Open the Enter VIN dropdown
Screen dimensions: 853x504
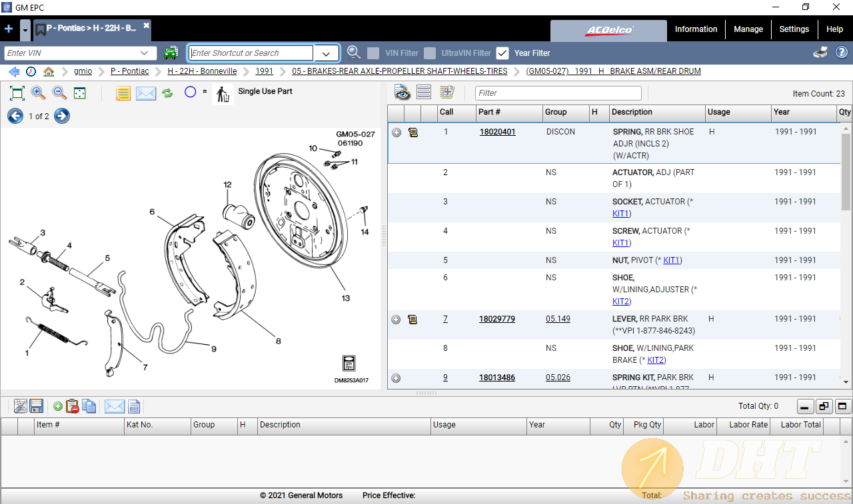145,53
